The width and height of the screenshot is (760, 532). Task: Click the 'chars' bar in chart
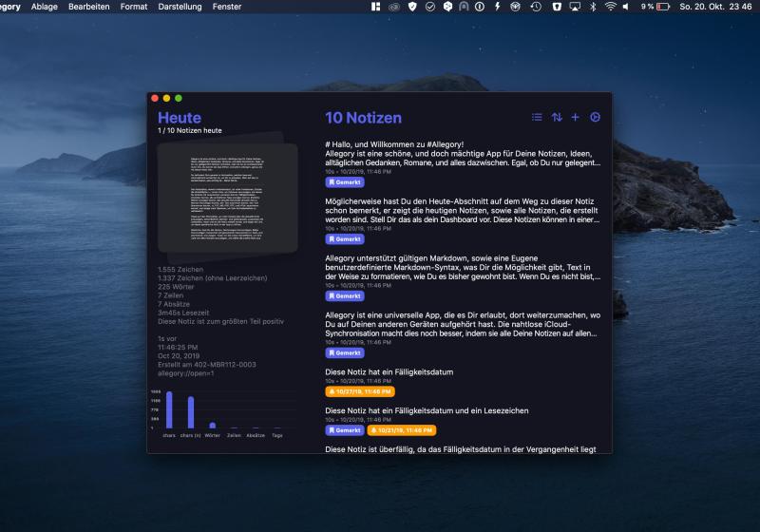(169, 409)
